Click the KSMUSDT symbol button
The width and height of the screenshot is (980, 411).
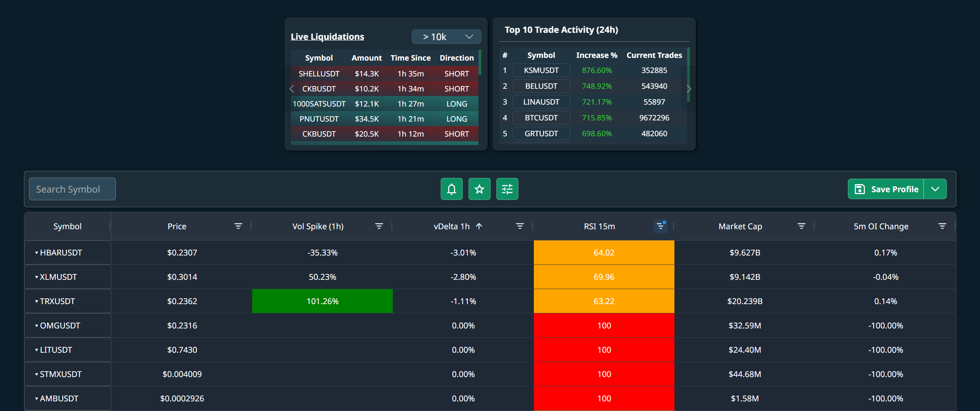click(x=541, y=70)
